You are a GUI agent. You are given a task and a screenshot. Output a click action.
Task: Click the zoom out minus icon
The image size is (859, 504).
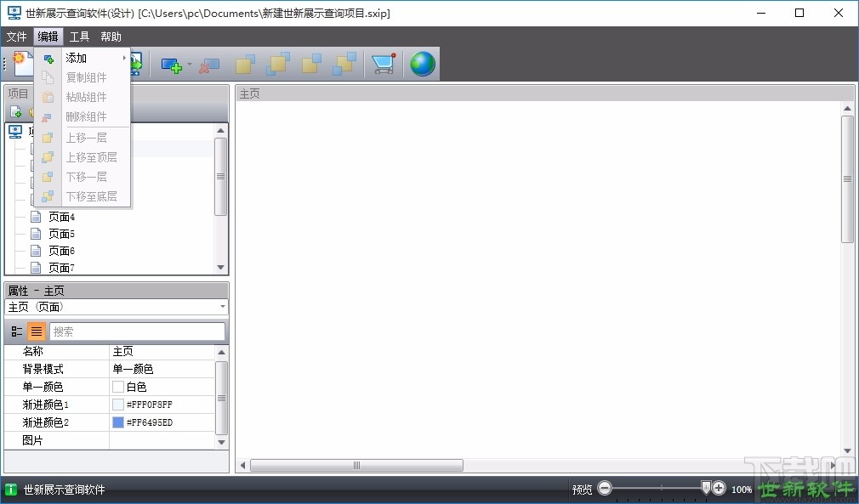605,488
